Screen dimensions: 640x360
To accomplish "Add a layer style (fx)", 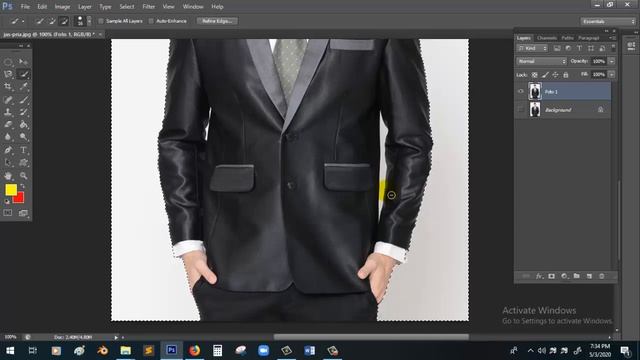I will point(539,276).
